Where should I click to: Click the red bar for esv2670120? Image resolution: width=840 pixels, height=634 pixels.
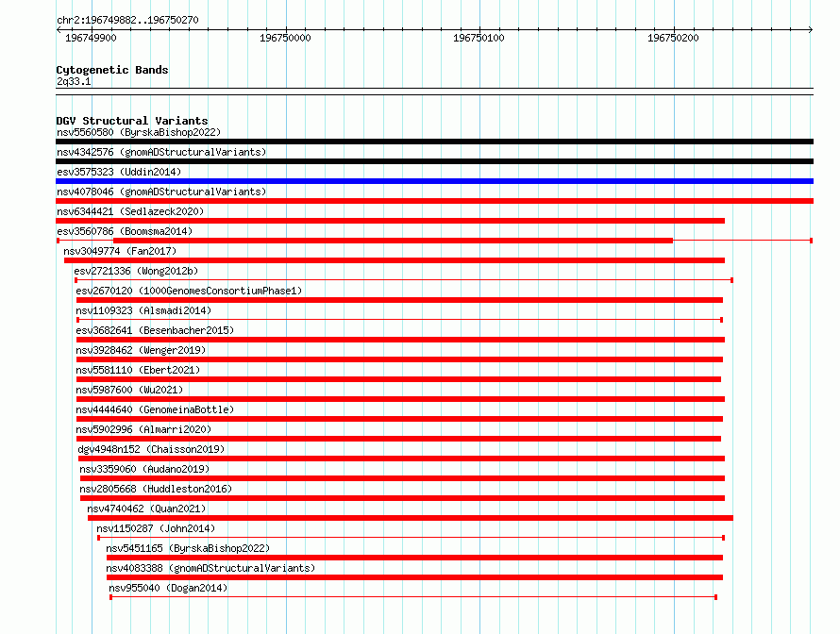(399, 300)
